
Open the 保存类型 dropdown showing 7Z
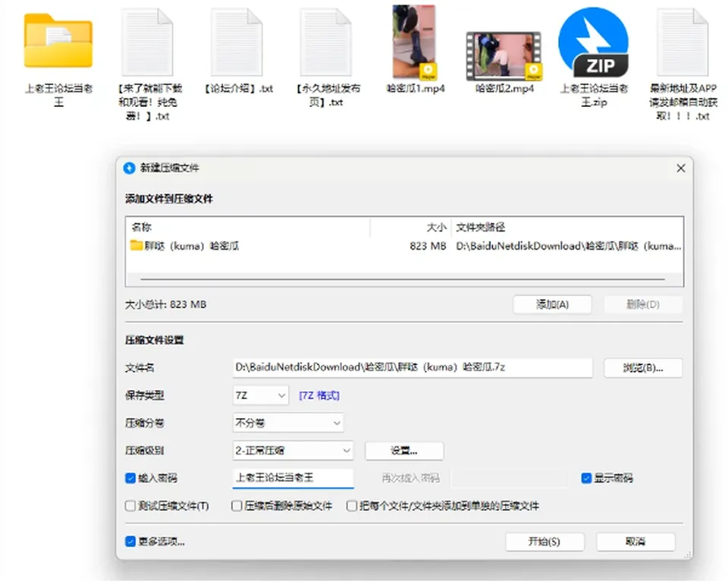[260, 395]
